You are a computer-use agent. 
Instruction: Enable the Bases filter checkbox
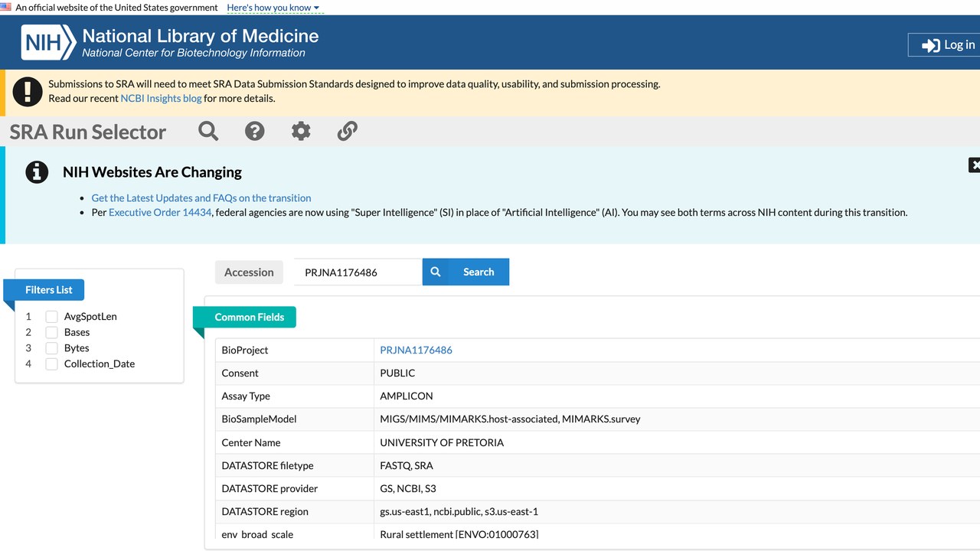(51, 332)
